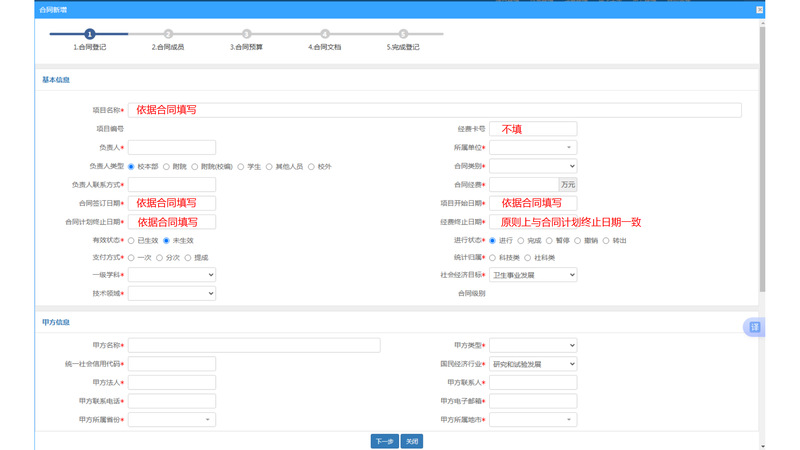This screenshot has height=450, width=800.
Task: Click the 甲方名称 text field
Action: [x=254, y=345]
